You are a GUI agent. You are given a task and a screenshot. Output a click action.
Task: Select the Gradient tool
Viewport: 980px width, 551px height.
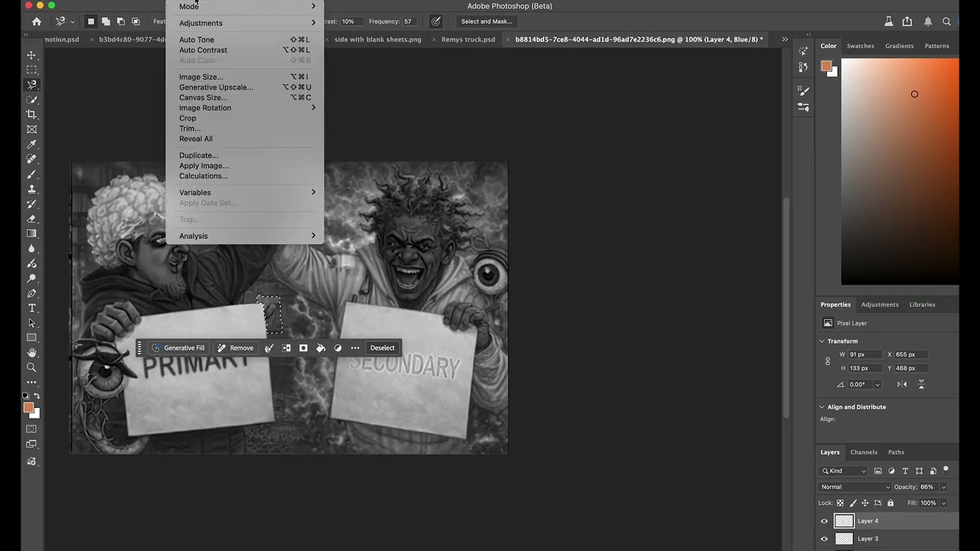click(x=31, y=233)
